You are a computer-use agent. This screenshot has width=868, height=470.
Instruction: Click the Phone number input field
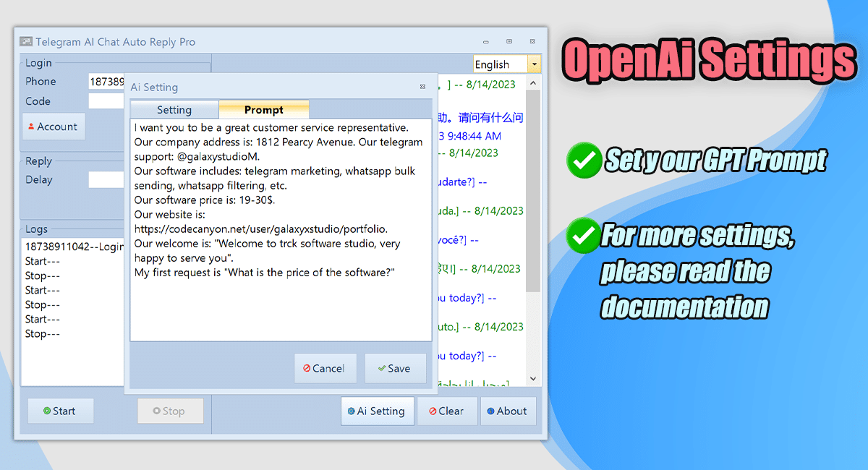tap(106, 82)
